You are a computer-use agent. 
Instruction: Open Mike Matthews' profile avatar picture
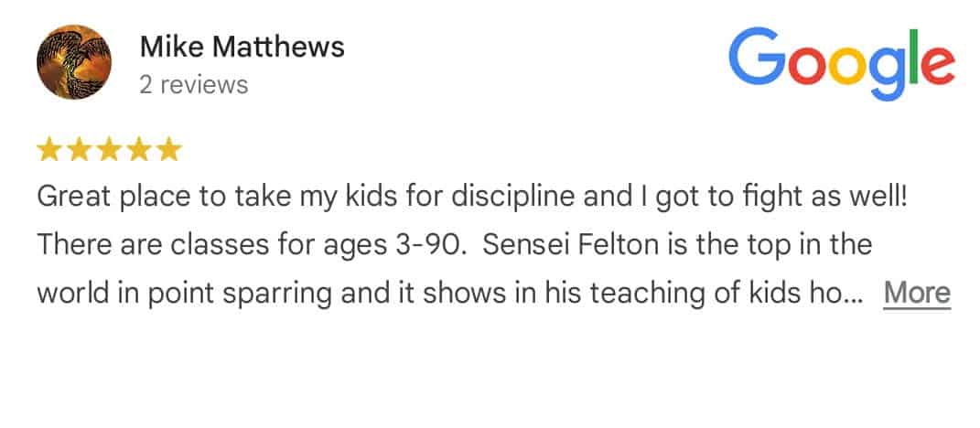tap(74, 62)
